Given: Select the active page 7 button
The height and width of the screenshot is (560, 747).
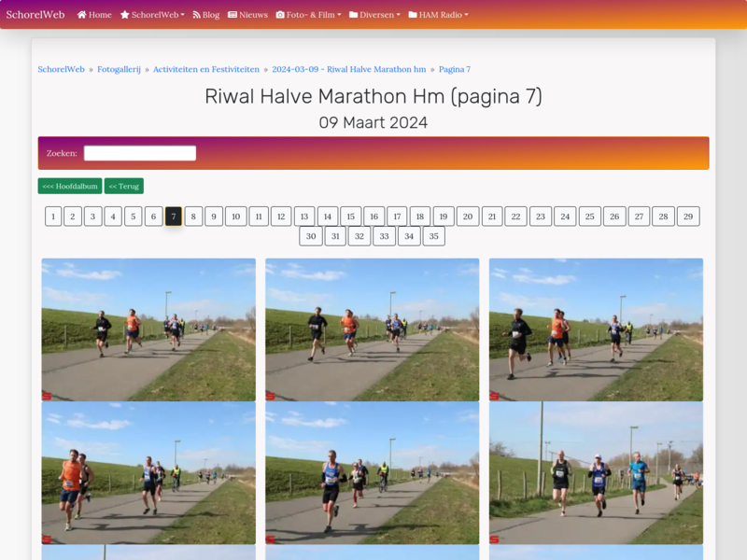Looking at the screenshot, I should 174,217.
